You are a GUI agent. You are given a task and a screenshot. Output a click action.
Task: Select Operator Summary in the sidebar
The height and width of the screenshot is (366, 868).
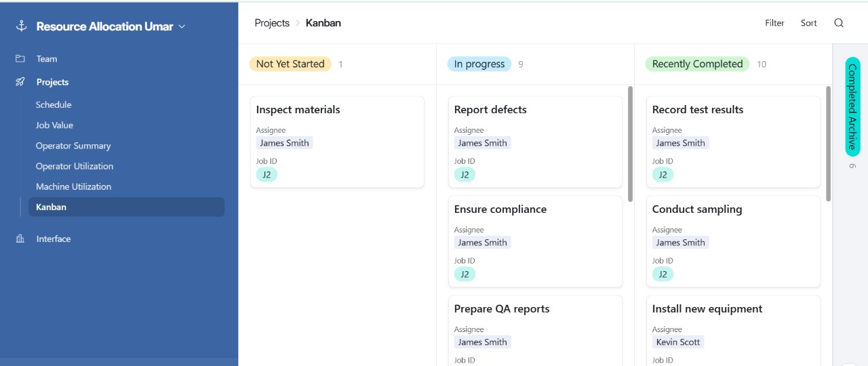coord(73,146)
